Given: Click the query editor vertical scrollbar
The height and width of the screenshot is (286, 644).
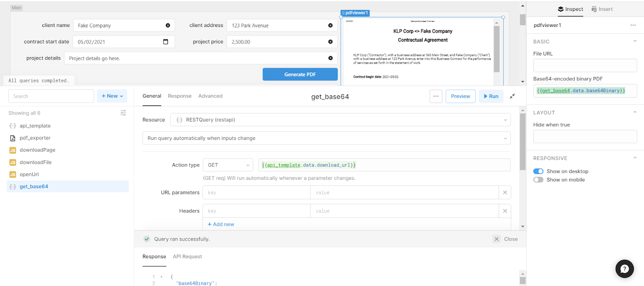Looking at the screenshot, I should coord(523,142).
